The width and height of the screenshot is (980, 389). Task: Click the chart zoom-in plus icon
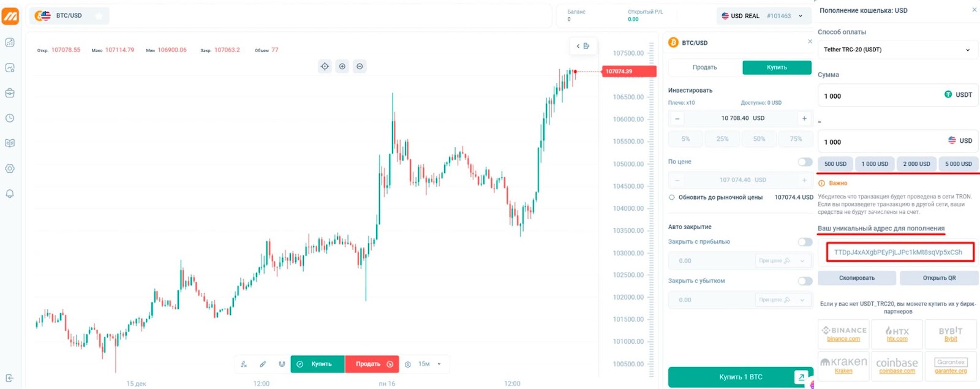342,66
